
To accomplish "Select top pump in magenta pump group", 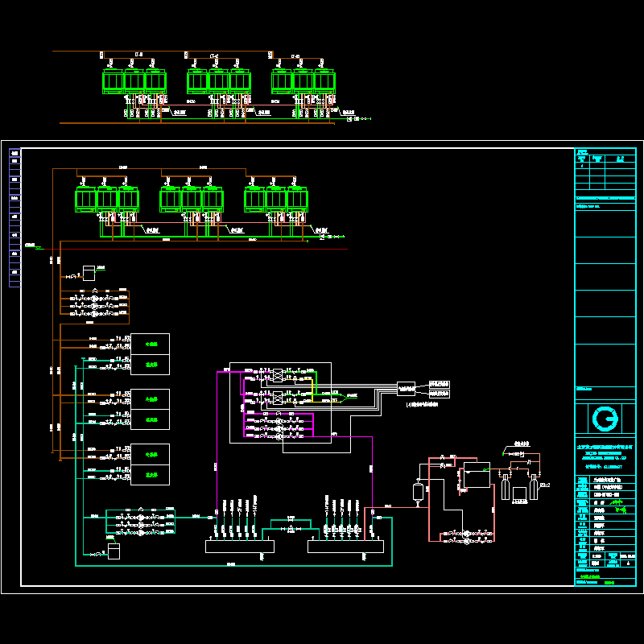I will click(279, 421).
